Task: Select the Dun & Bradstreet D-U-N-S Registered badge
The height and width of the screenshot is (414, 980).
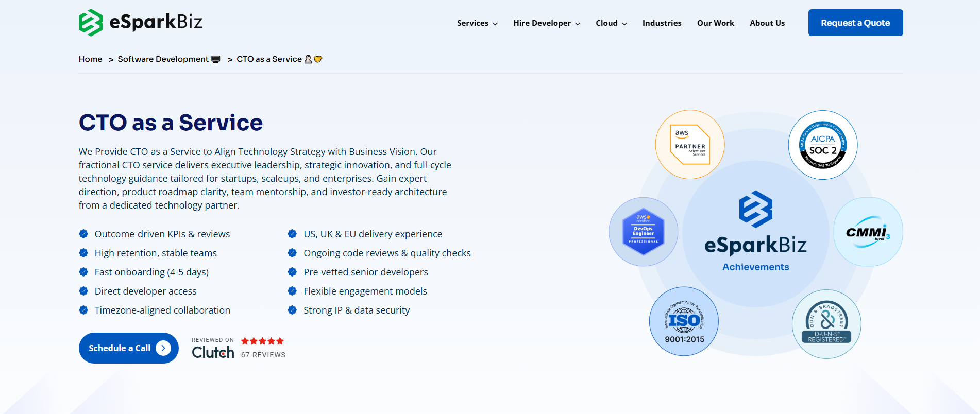Action: (x=826, y=324)
